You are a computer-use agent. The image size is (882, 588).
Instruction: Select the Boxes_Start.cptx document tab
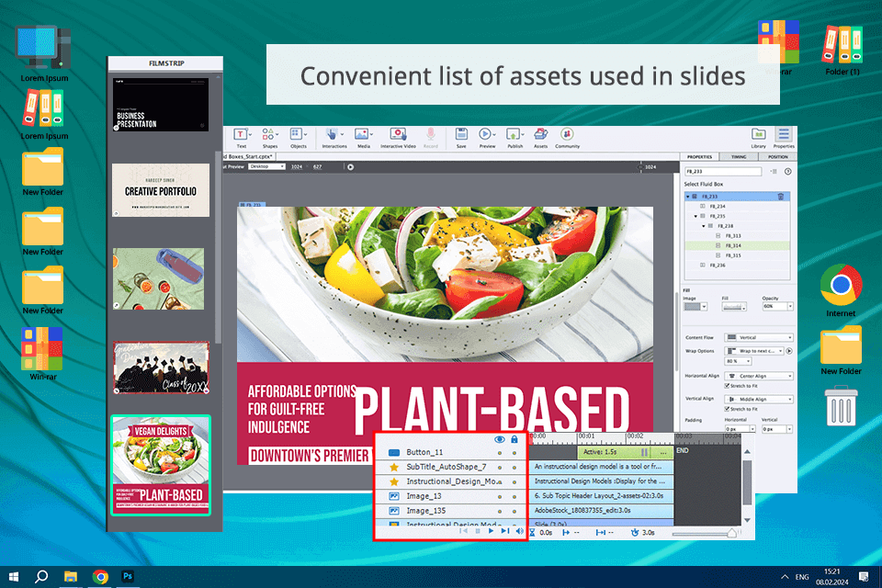click(x=250, y=156)
